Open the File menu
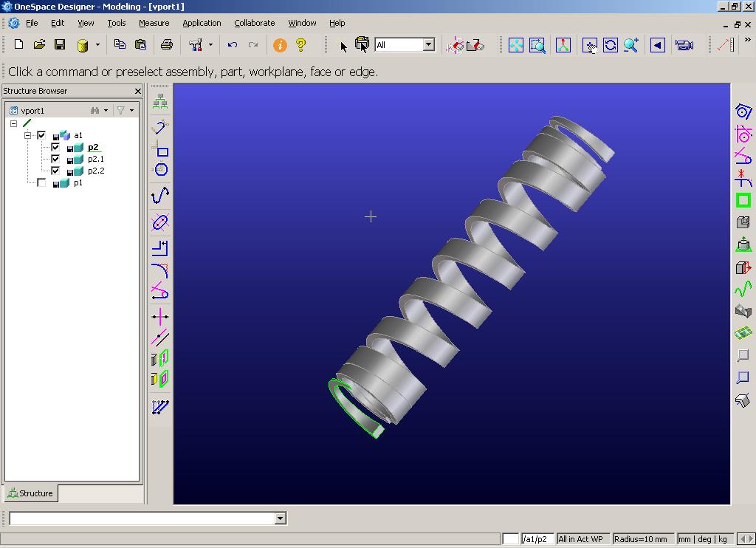Viewport: 756px width, 548px height. [x=32, y=23]
